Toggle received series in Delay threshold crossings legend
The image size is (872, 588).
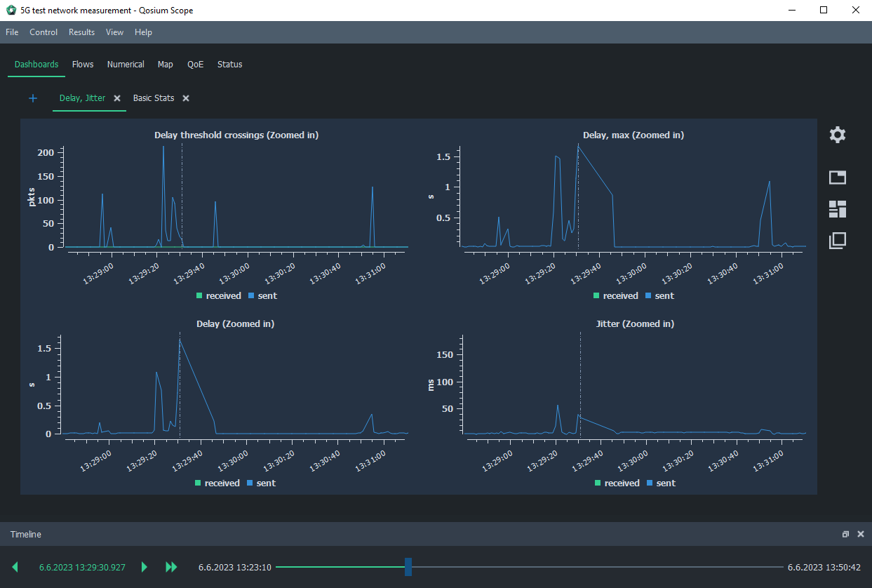click(218, 296)
